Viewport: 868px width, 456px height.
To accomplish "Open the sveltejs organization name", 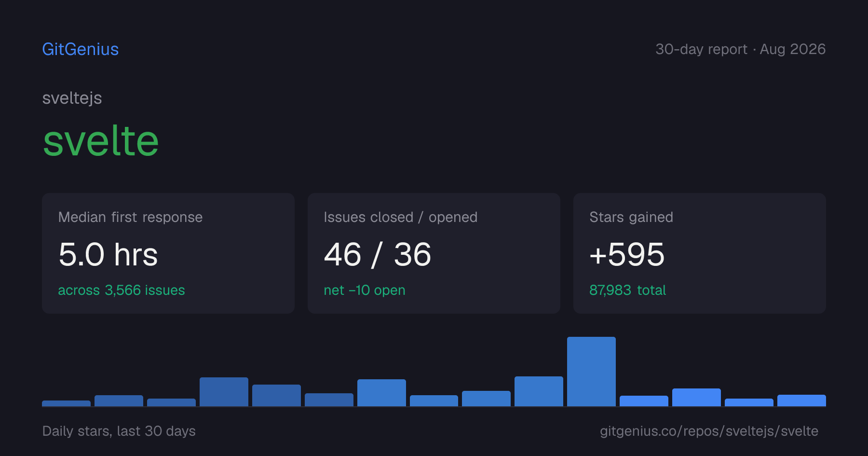I will click(x=72, y=98).
